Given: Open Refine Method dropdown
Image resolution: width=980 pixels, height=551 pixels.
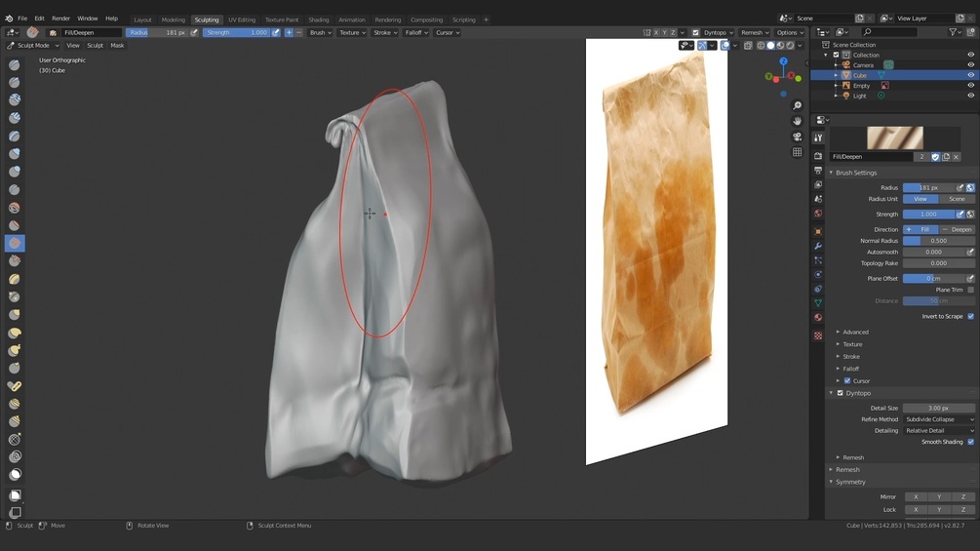Looking at the screenshot, I should point(939,419).
